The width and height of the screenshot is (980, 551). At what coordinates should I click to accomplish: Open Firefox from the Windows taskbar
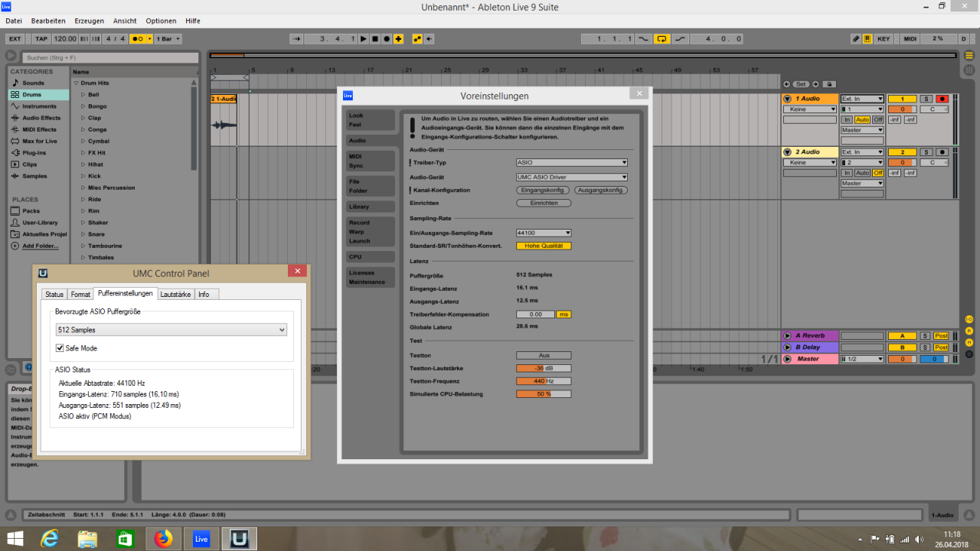coord(164,539)
